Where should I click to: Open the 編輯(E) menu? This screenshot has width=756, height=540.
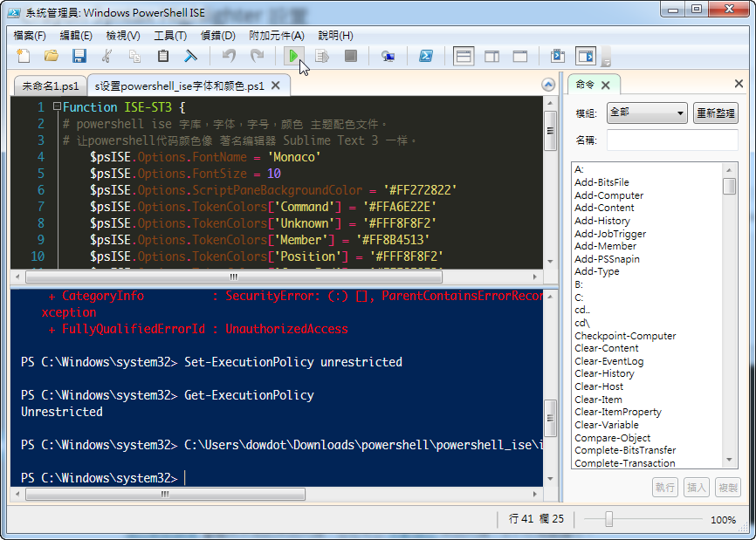(76, 35)
